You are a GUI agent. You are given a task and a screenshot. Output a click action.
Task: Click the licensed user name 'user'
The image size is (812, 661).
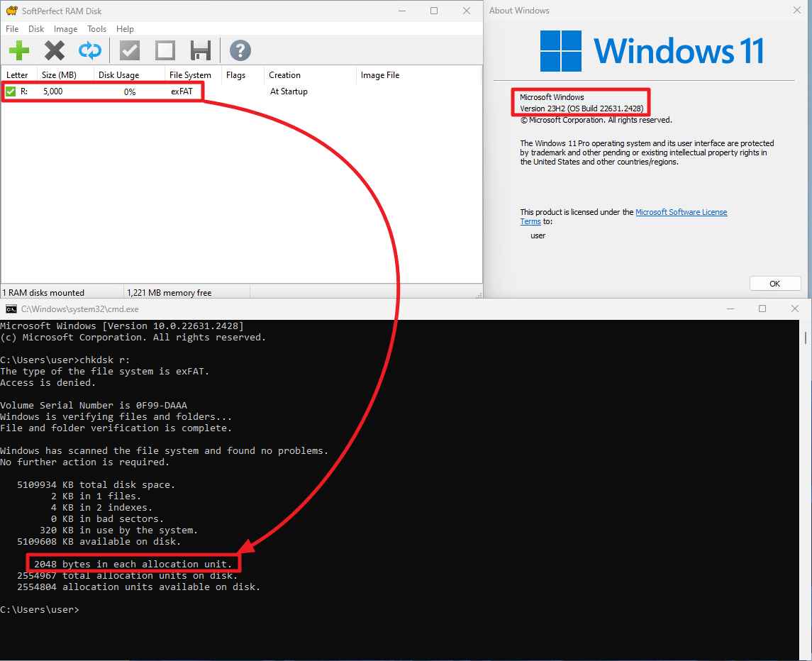click(x=538, y=235)
